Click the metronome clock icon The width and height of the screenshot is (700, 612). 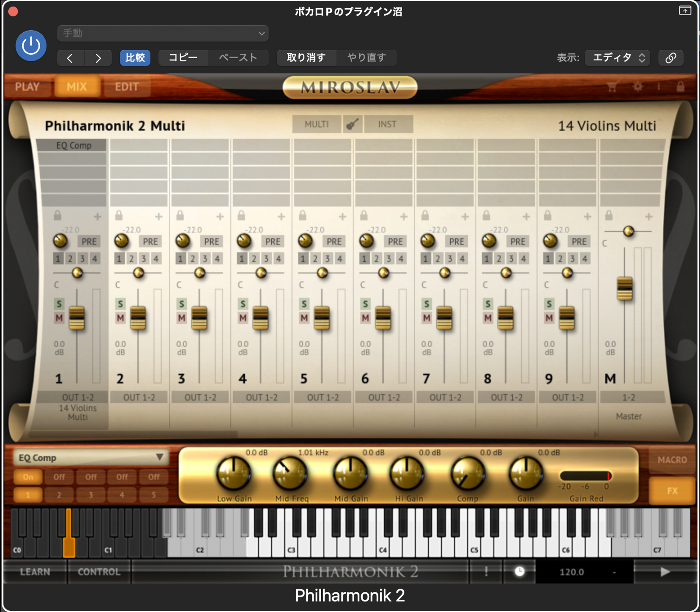[519, 571]
